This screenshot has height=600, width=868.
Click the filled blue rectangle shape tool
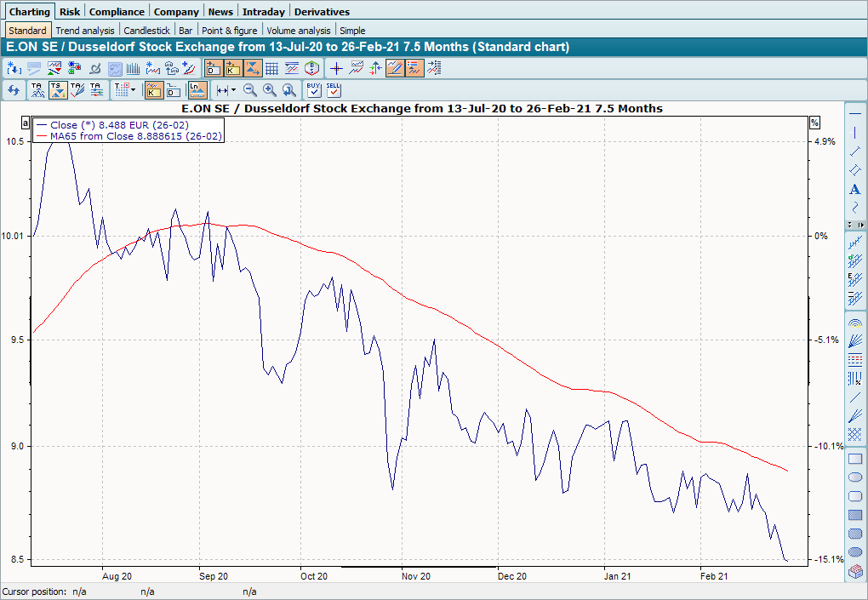pyautogui.click(x=855, y=514)
